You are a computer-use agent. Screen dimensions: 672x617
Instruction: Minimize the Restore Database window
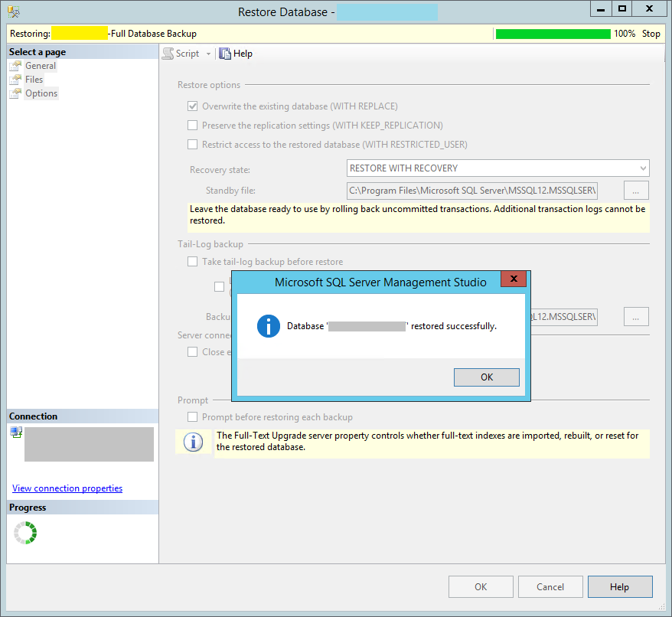coord(601,9)
